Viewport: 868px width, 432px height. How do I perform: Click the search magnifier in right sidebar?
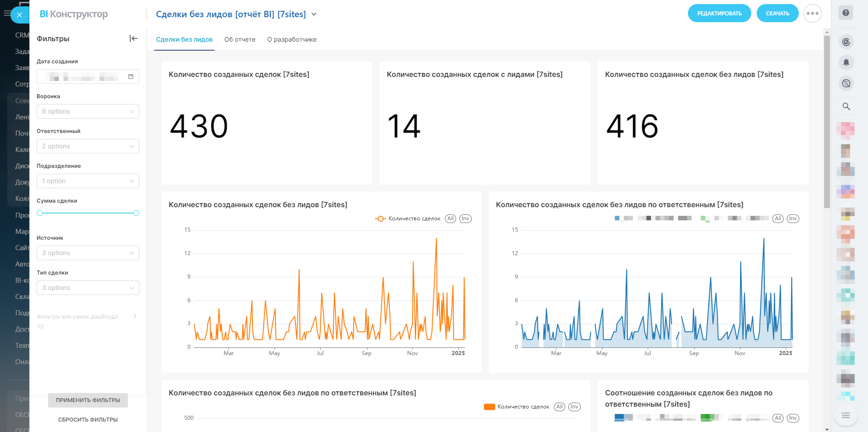(x=846, y=107)
